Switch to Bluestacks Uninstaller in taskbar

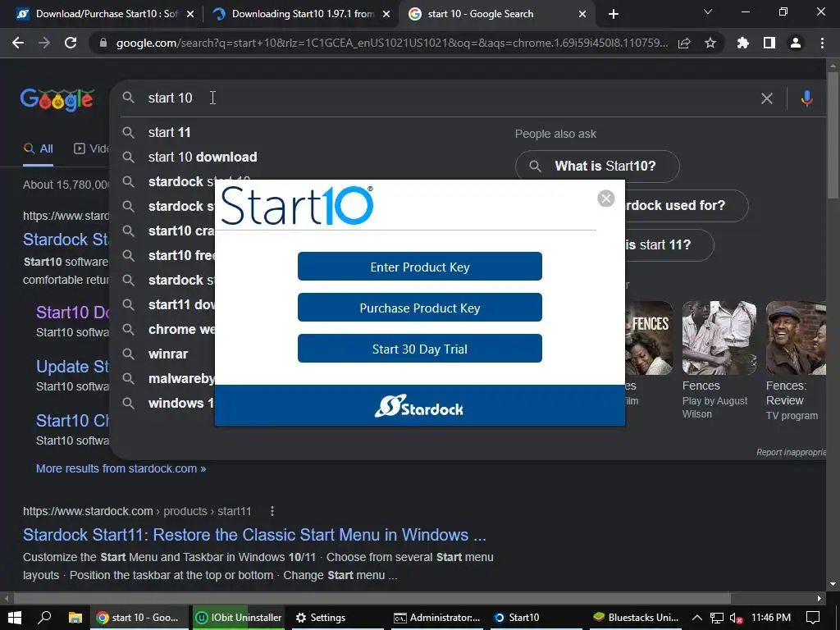pyautogui.click(x=636, y=618)
